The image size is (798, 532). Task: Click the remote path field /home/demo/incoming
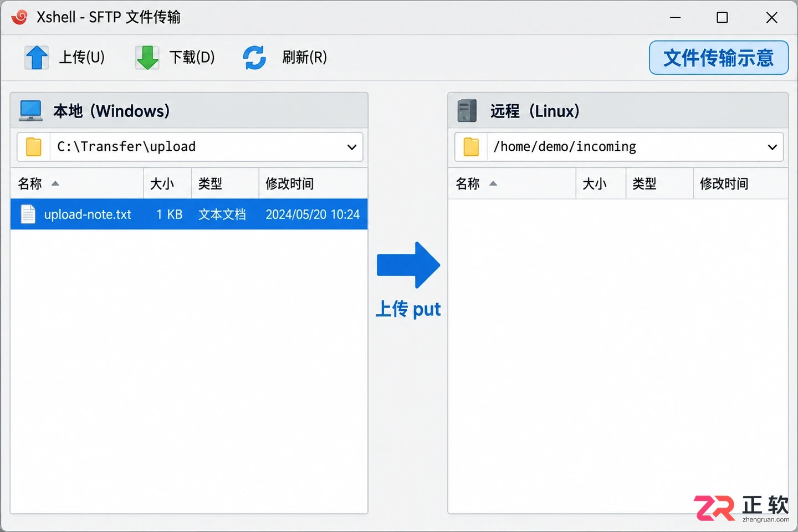point(619,147)
